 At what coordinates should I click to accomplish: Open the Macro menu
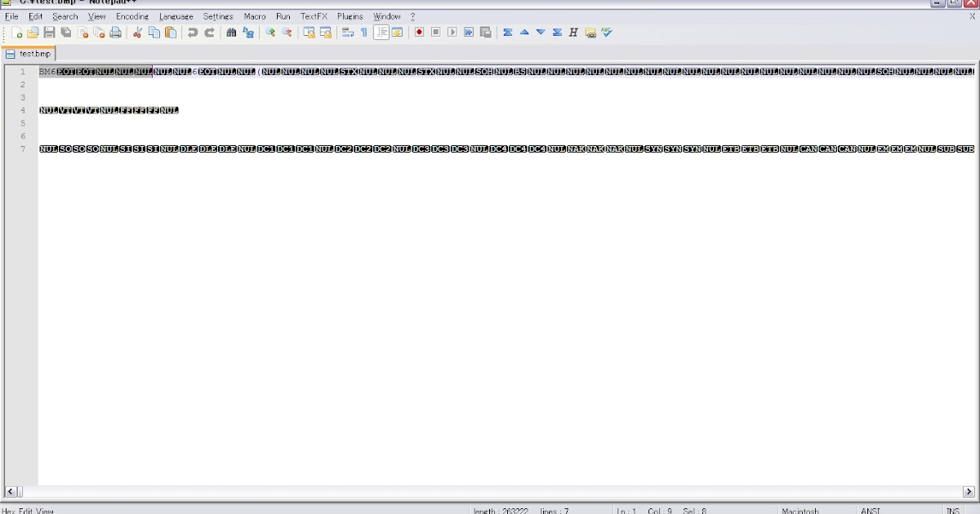[255, 16]
